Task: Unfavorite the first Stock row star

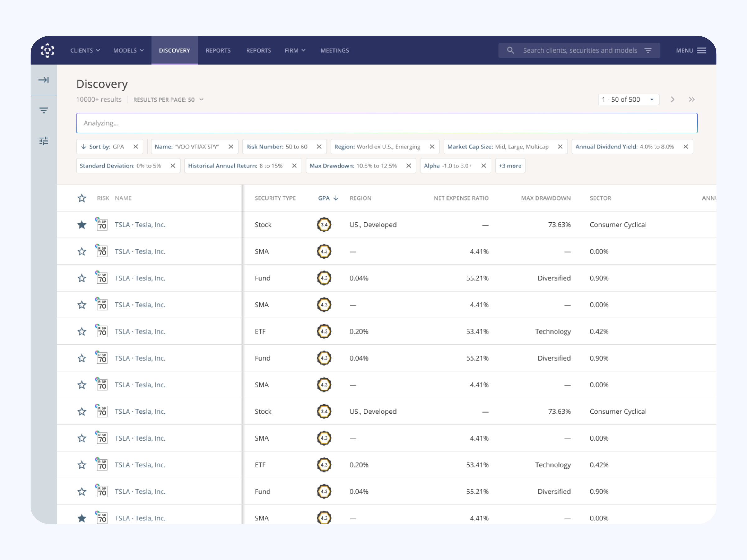Action: click(x=82, y=225)
